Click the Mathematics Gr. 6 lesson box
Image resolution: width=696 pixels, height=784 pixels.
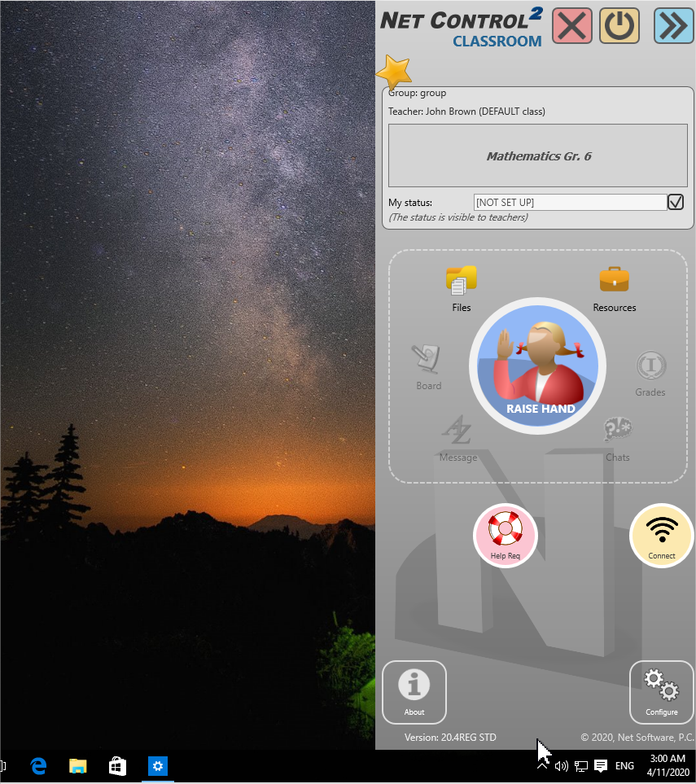(538, 155)
